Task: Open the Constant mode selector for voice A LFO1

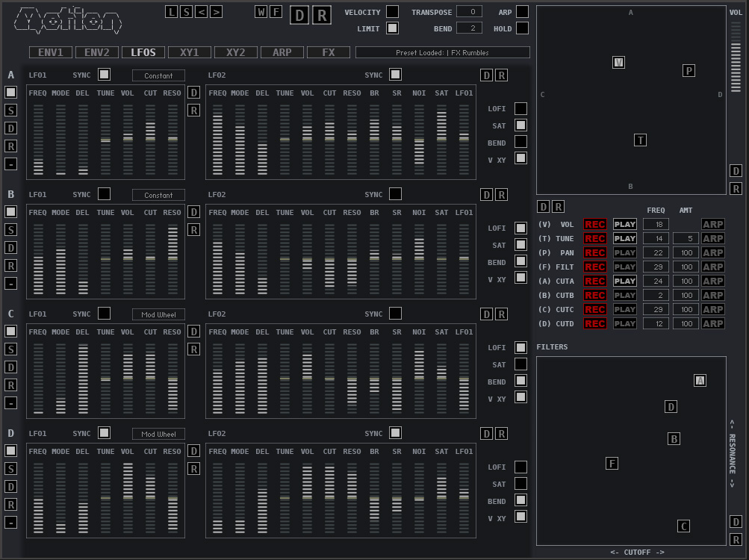Action: (159, 75)
